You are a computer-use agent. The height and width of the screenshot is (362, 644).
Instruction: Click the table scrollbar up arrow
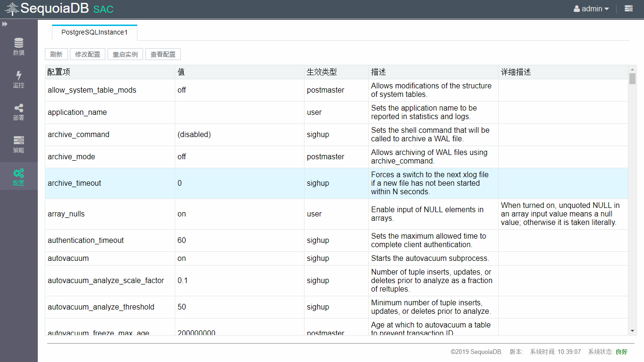633,69
